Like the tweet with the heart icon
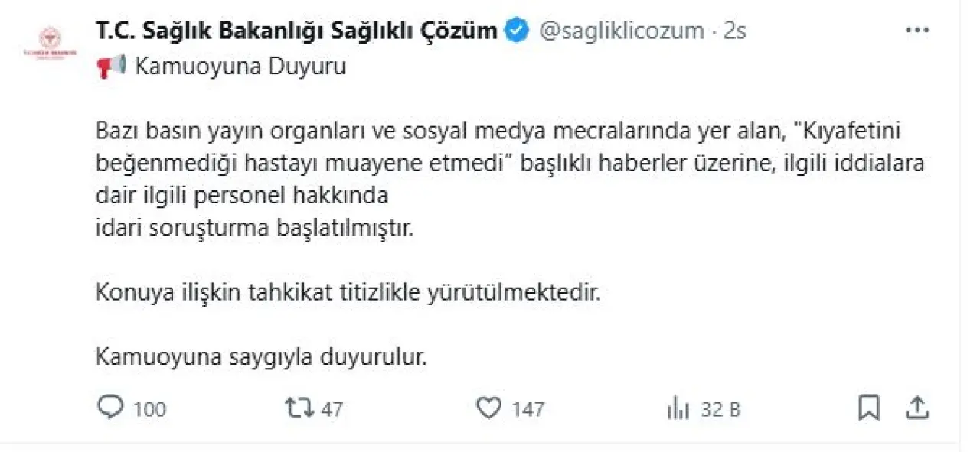Viewport: 980px width, 452px height. pos(488,408)
